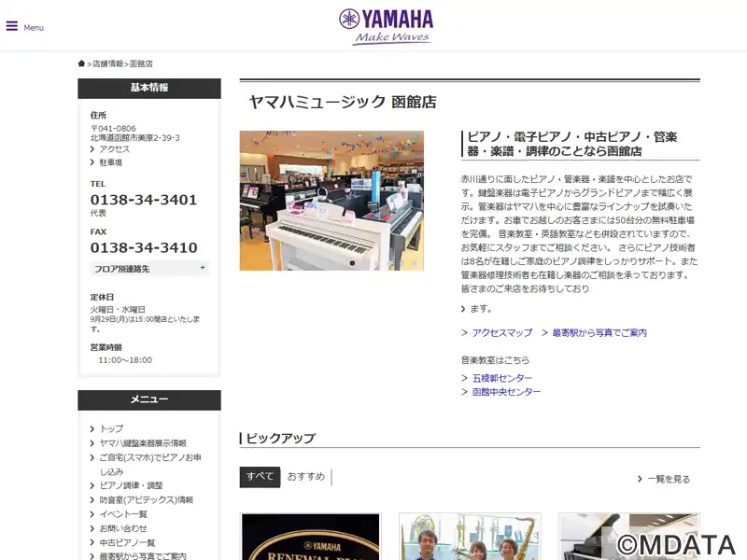Click the ヤマハミュージック 函館店 page title
The image size is (747, 560).
coord(343,102)
